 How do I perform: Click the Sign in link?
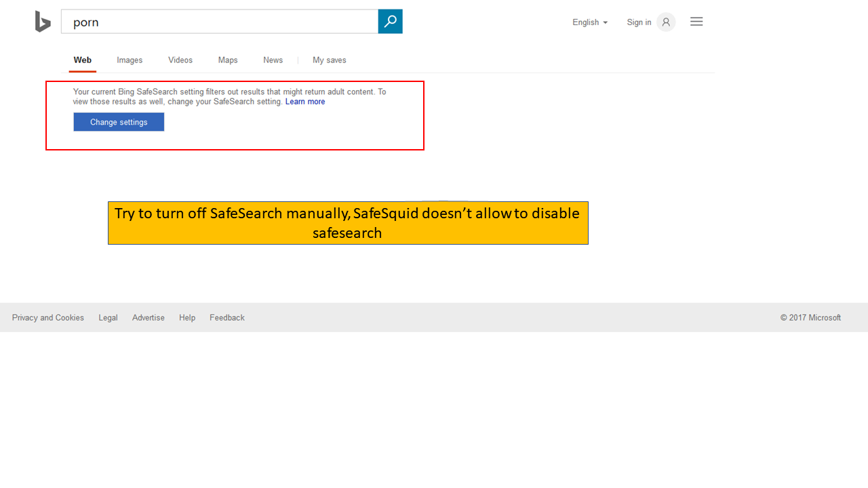pos(639,22)
